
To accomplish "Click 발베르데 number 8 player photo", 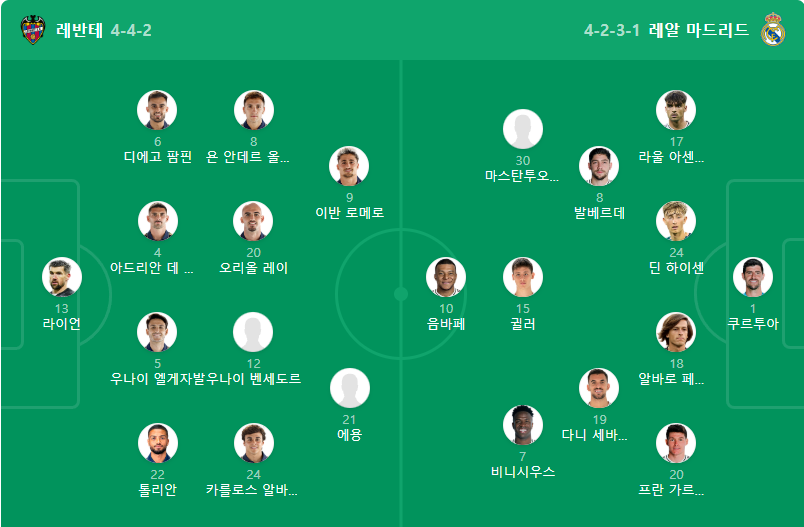I will (x=599, y=166).
